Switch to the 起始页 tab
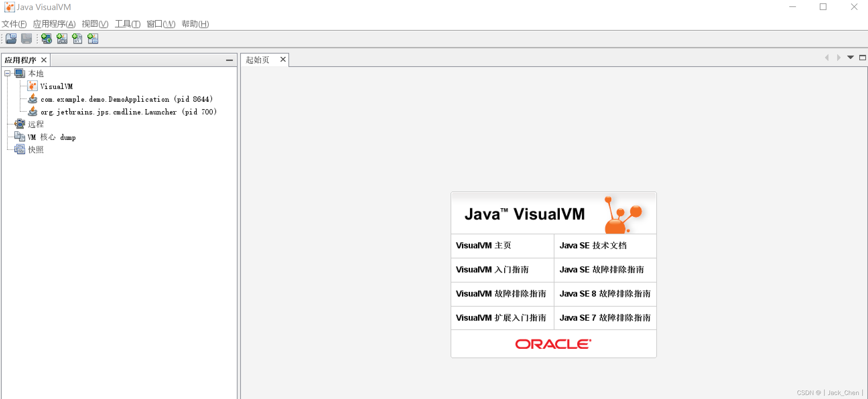This screenshot has height=399, width=868. [257, 60]
